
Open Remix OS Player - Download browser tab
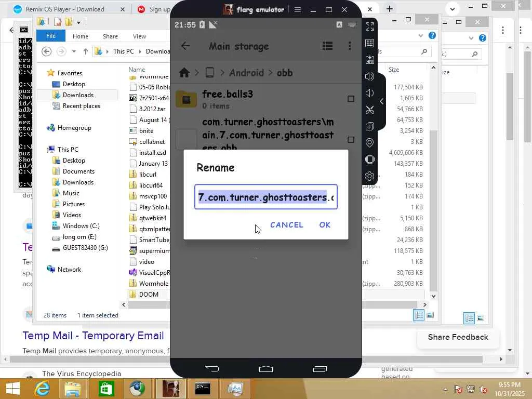click(65, 9)
